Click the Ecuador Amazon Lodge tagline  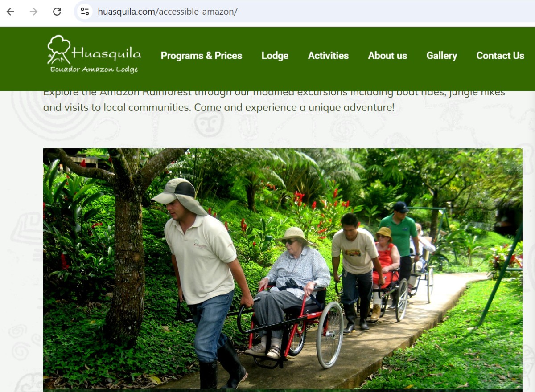(94, 69)
